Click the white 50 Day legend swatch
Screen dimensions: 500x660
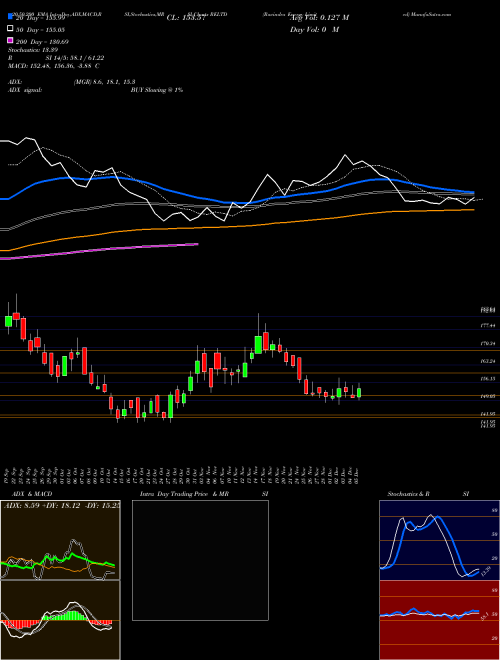[x=10, y=29]
